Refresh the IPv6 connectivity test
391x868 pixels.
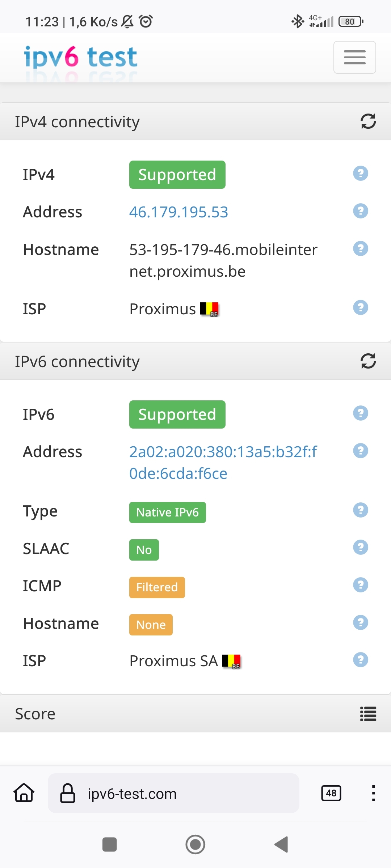(x=368, y=361)
